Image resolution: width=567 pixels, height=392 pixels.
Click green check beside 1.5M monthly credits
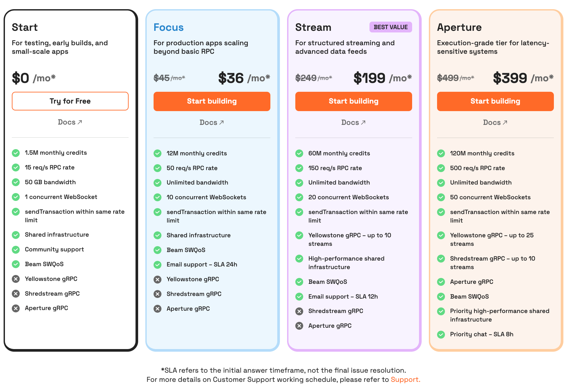tap(16, 153)
